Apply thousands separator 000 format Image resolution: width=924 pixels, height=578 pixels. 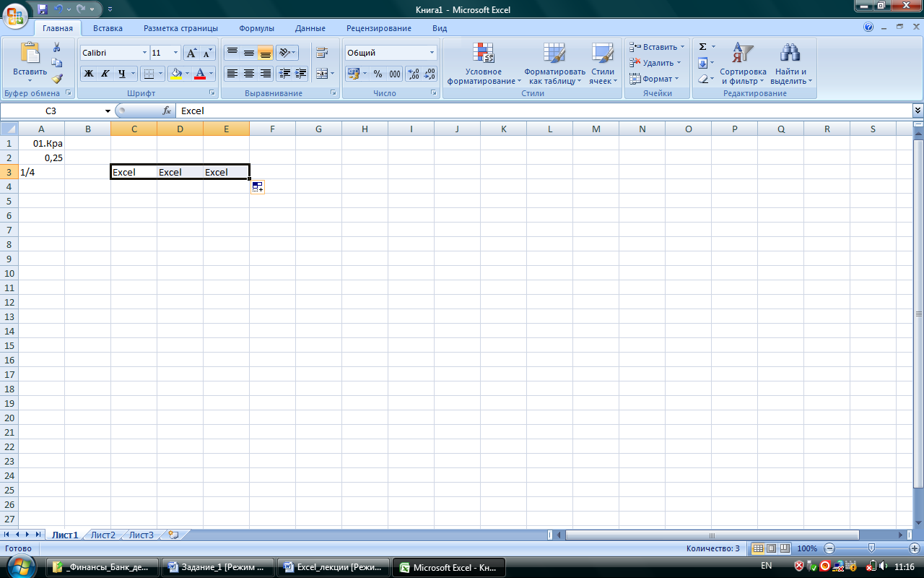coord(395,74)
